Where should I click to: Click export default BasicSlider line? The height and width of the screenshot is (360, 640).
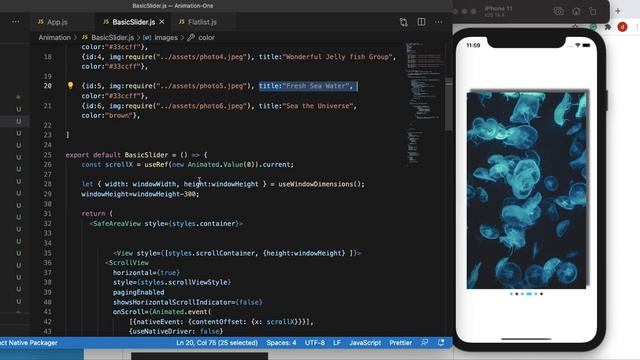(x=136, y=155)
